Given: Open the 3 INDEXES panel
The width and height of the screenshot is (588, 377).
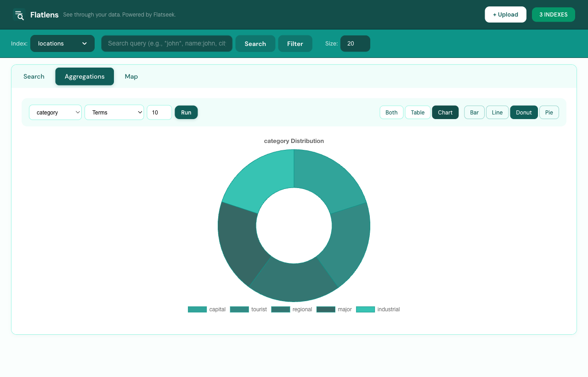Looking at the screenshot, I should [x=553, y=14].
